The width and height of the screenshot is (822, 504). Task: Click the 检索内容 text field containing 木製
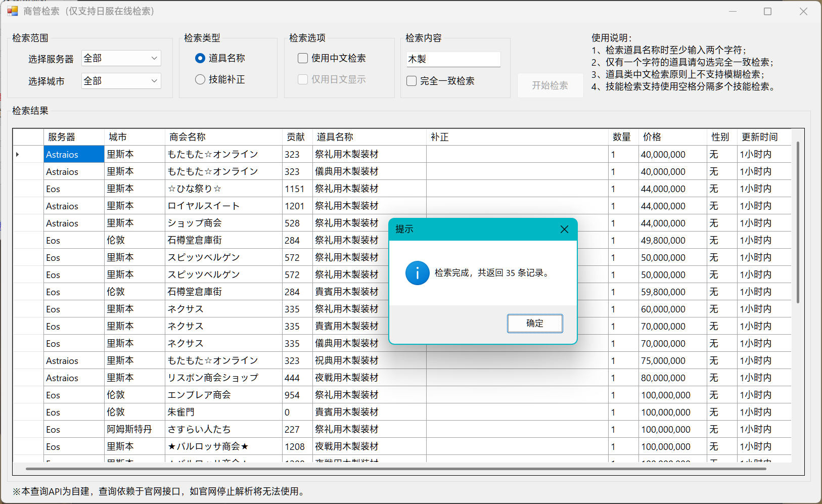pos(453,59)
